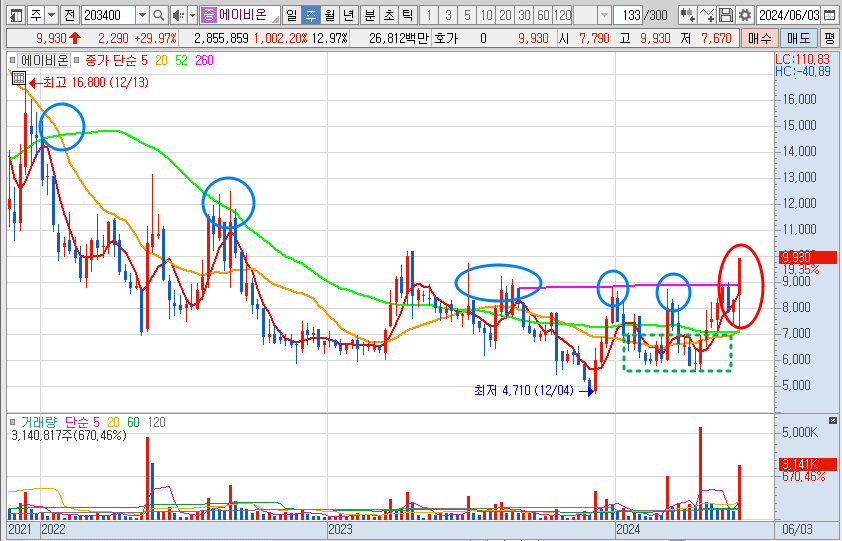
Task: Click the stock code field 203400
Action: click(x=109, y=15)
